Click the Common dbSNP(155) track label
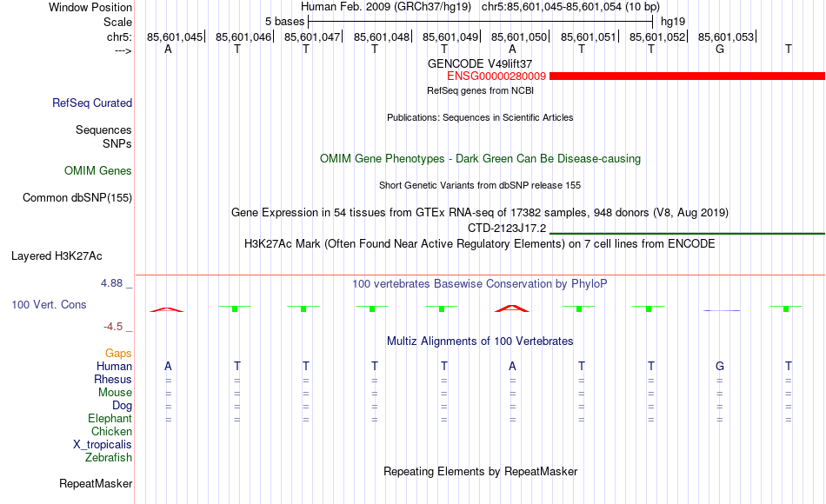Viewport: 826px width, 504px height. pos(77,198)
